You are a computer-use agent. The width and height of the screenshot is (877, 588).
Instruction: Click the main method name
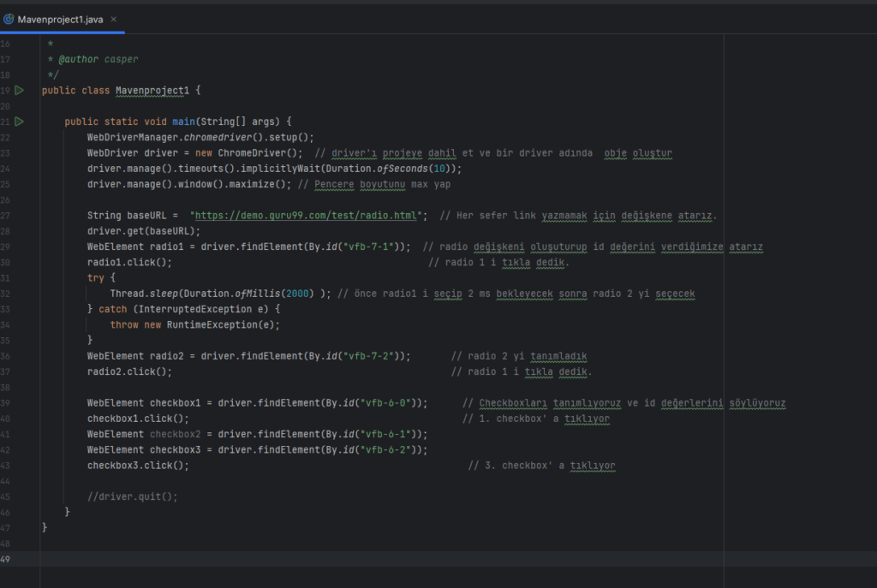pyautogui.click(x=184, y=122)
